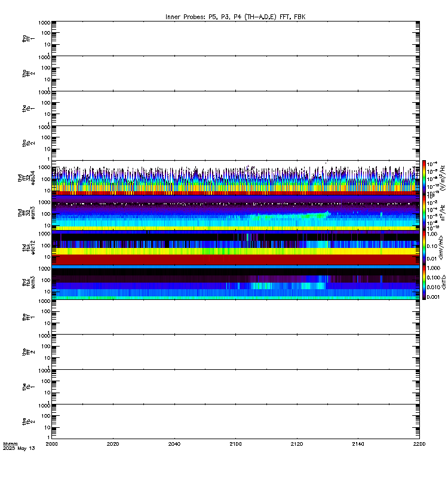Click the 'thd fff 32 edc34' panel label
The height and width of the screenshot is (478, 448).
click(26, 178)
